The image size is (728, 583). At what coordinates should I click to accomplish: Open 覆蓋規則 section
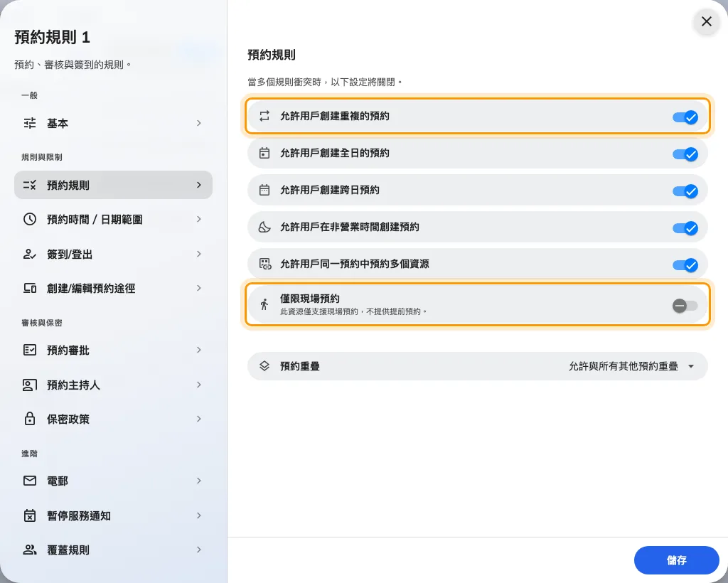[x=113, y=550]
